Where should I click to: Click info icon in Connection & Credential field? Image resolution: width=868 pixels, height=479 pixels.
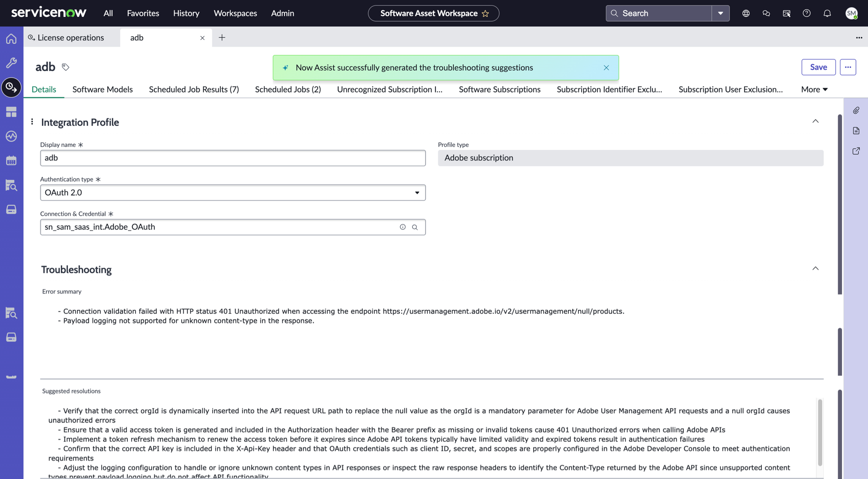[x=403, y=227]
